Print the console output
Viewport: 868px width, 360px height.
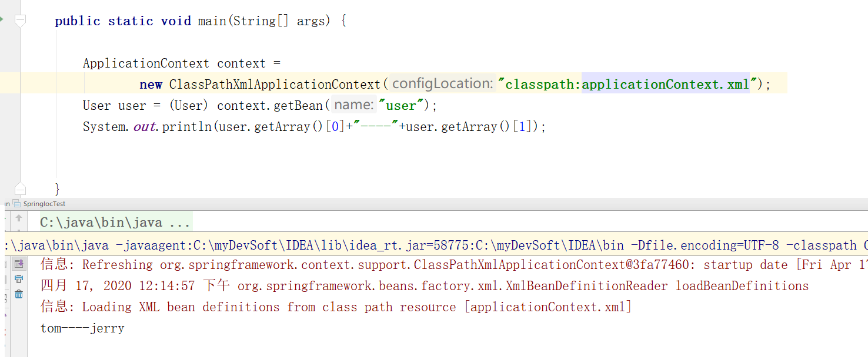(x=19, y=279)
